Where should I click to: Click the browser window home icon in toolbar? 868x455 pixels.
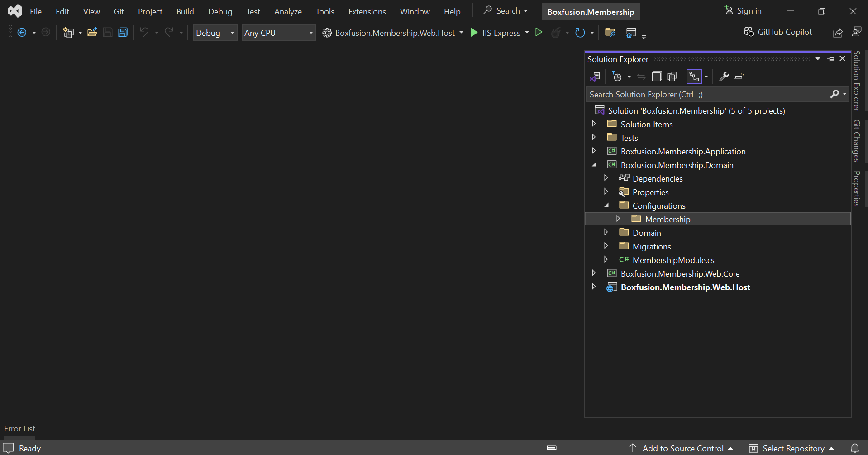(x=631, y=33)
